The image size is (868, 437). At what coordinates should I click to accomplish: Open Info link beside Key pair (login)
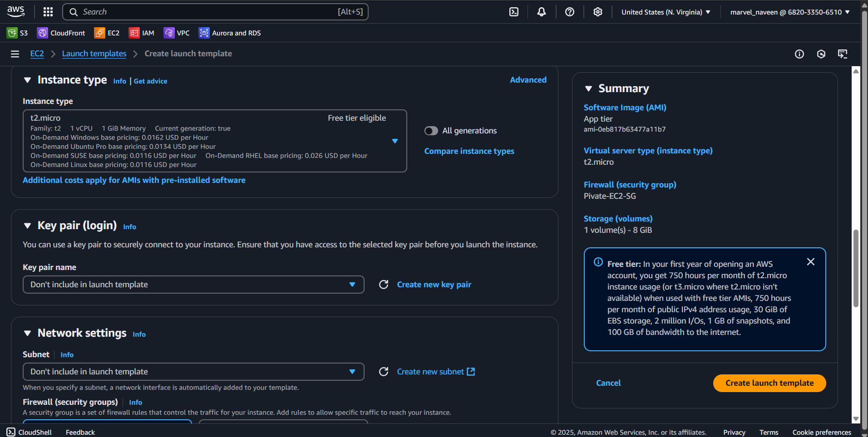coord(130,227)
